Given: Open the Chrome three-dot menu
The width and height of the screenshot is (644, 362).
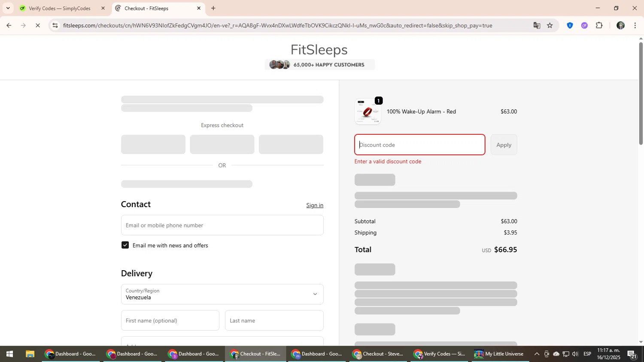Looking at the screenshot, I should [635, 25].
